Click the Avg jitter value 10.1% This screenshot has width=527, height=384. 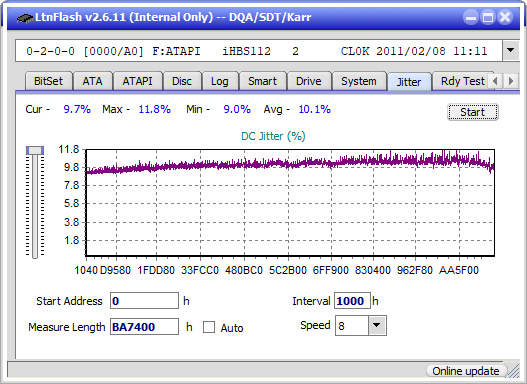[315, 109]
